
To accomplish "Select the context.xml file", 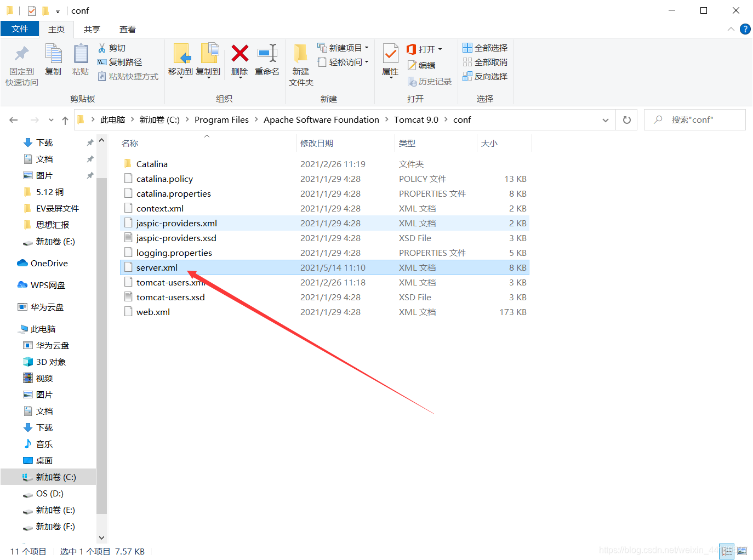I will 324,208.
